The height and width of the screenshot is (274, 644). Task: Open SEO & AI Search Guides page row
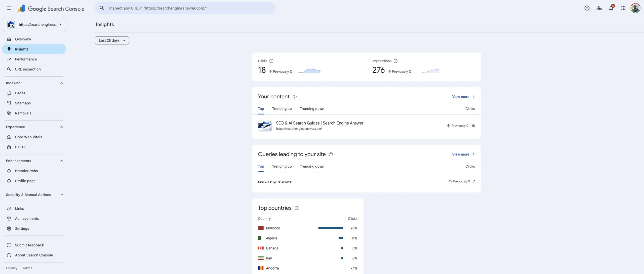tap(366, 126)
